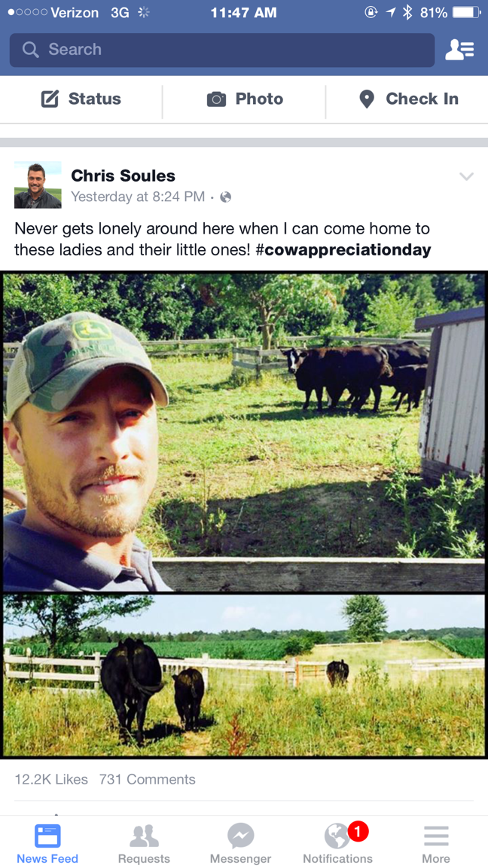Tap the Check In location pin icon
This screenshot has height=868, width=488.
click(367, 99)
